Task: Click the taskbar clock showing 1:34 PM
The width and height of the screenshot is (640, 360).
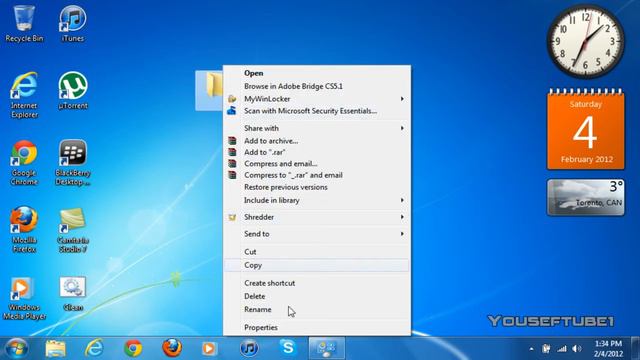Action: coord(608,349)
